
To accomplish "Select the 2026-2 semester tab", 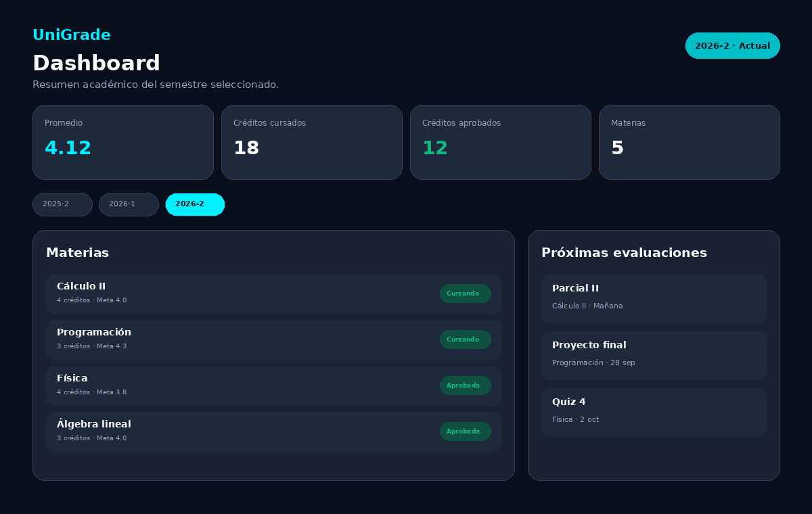I will [195, 204].
